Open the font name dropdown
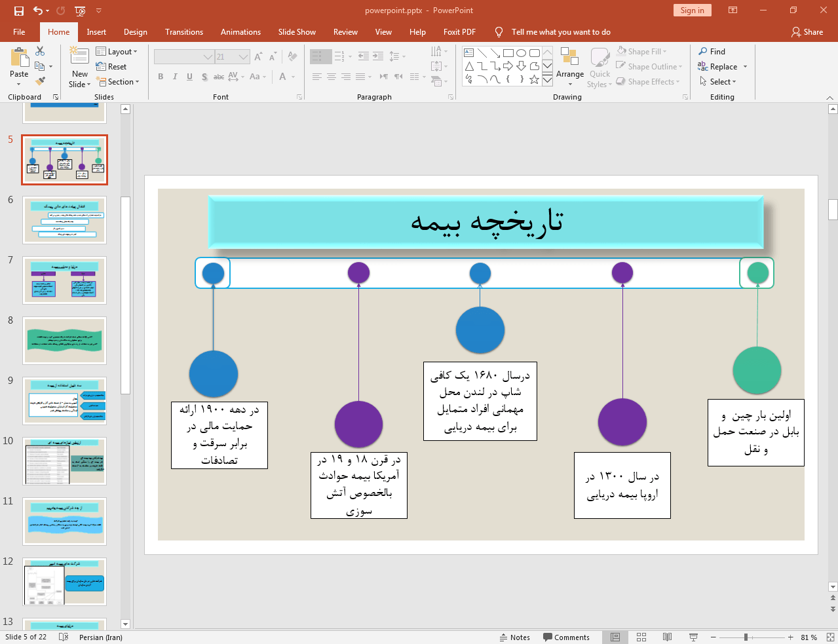This screenshot has height=644, width=838. click(208, 57)
